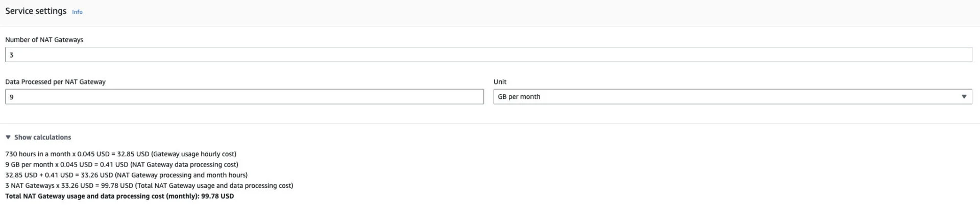Click the Unit label above the dropdown
Viewport: 980px width, 219px height.
[500, 81]
